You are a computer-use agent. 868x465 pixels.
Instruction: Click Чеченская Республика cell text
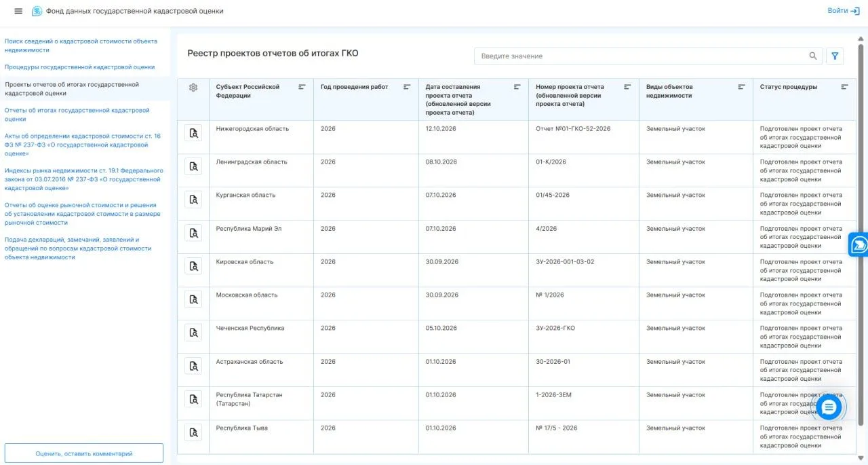250,329
